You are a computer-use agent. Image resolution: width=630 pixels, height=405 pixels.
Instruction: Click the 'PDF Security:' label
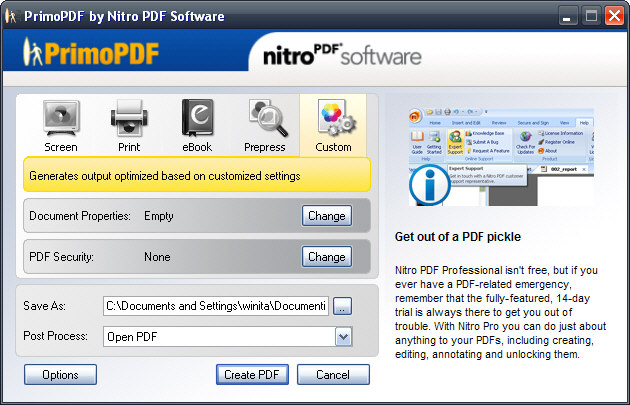[61, 257]
